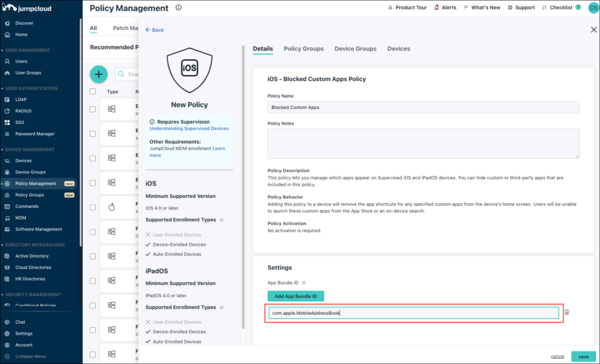Check the fourth policy row checkbox
This screenshot has height=364, width=600.
(93, 183)
